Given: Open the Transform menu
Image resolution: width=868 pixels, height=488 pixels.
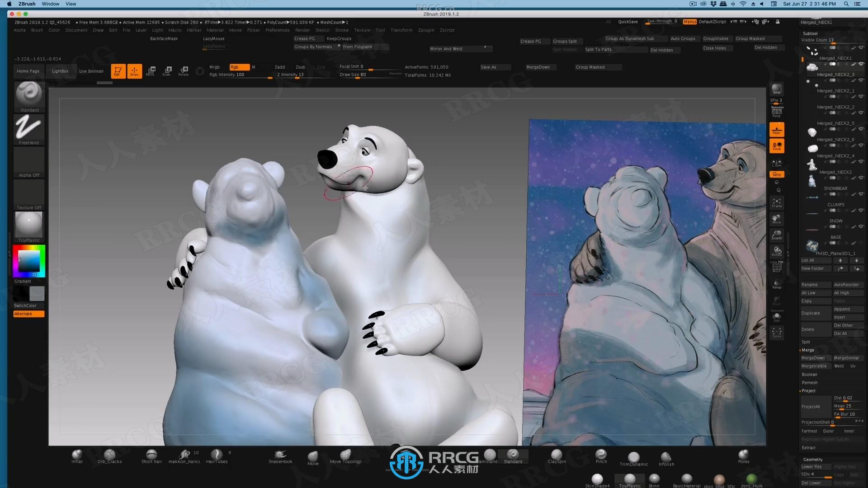Looking at the screenshot, I should point(401,30).
